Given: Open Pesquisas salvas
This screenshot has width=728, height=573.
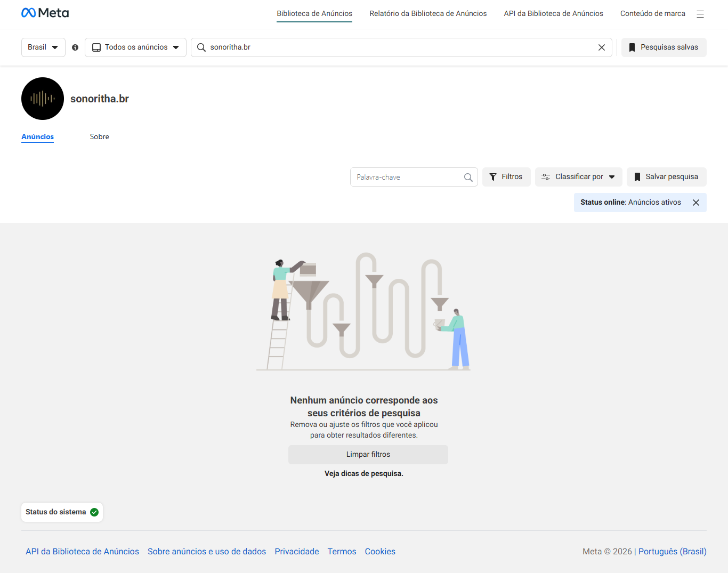Looking at the screenshot, I should pyautogui.click(x=664, y=47).
